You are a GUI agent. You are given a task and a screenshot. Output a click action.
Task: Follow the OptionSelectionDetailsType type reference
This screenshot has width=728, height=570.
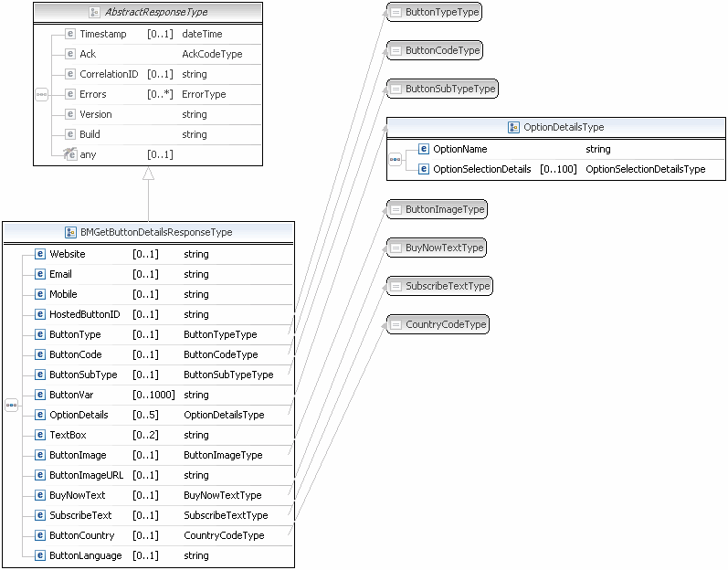click(645, 169)
